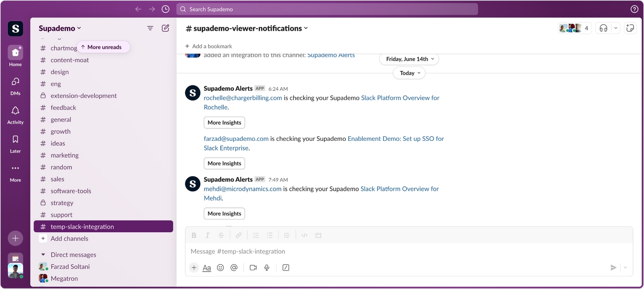Select the temp-slack-integration channel
This screenshot has height=289, width=644.
point(103,227)
